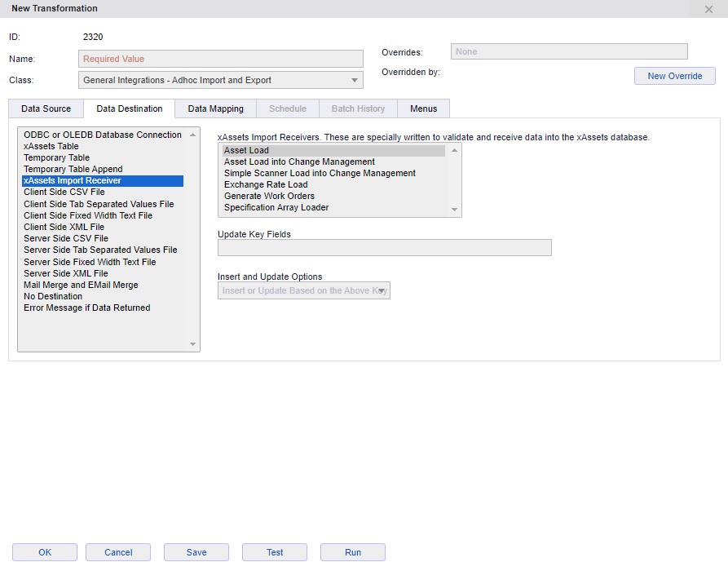The height and width of the screenshot is (571, 728).
Task: Click the New Override button
Action: pos(674,76)
